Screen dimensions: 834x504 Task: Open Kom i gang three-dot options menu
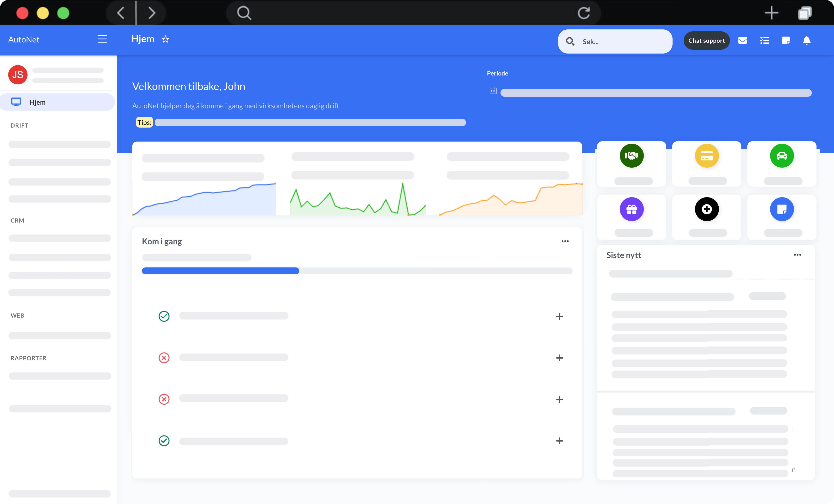(565, 241)
